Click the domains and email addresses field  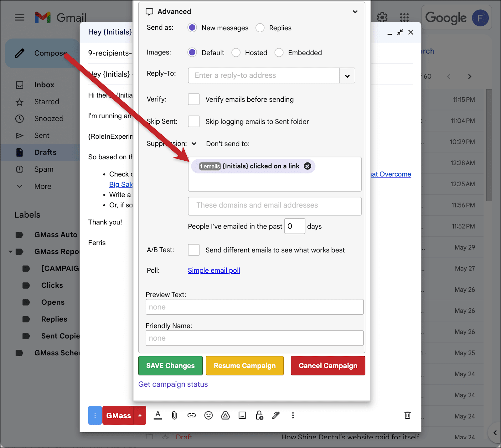275,206
